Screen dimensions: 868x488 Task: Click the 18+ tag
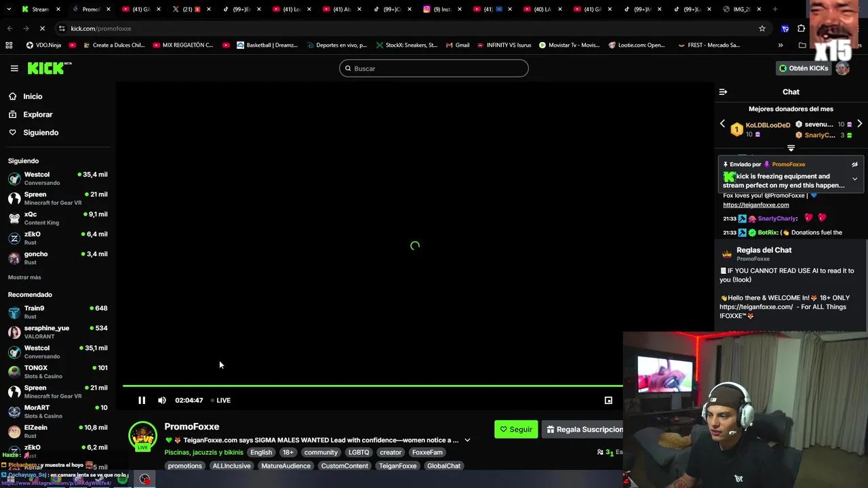(288, 453)
